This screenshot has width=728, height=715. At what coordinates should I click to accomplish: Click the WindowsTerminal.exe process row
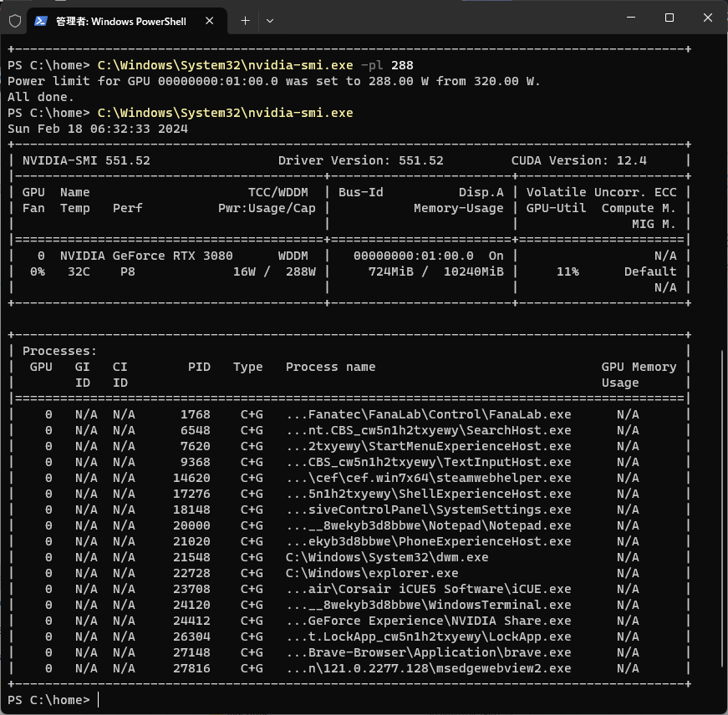tap(349, 605)
